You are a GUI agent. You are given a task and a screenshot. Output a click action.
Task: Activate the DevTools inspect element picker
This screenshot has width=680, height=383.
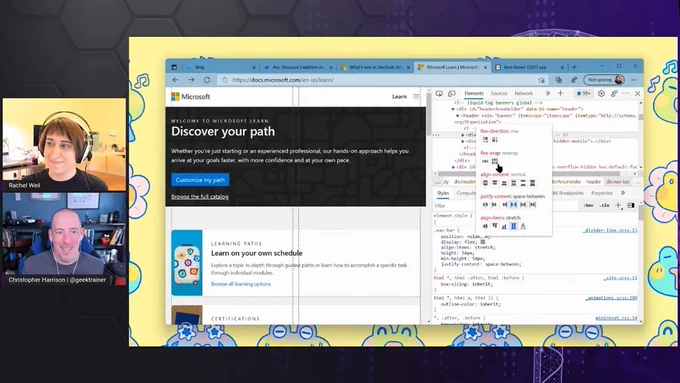click(439, 93)
